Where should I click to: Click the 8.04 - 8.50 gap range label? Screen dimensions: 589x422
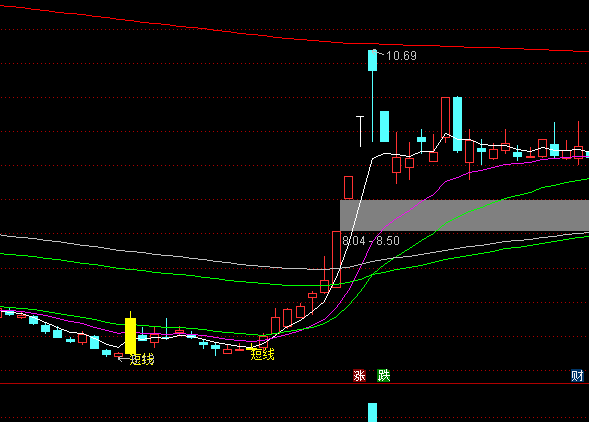[x=371, y=241]
